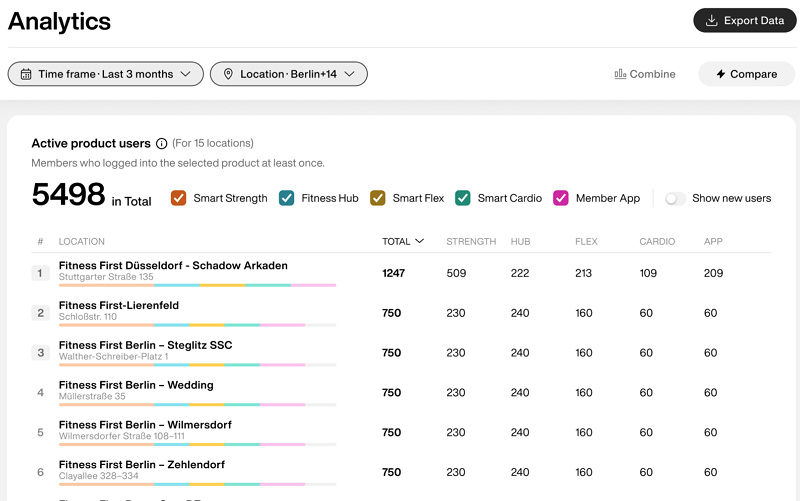Click row number 5 for Wilmersdorf
Screen dimensions: 800x501
(40, 432)
